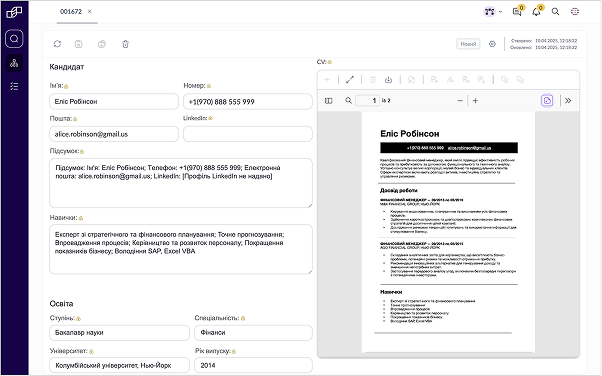
Task: Click the lock icon next to Ім'я
Action: (66, 86)
